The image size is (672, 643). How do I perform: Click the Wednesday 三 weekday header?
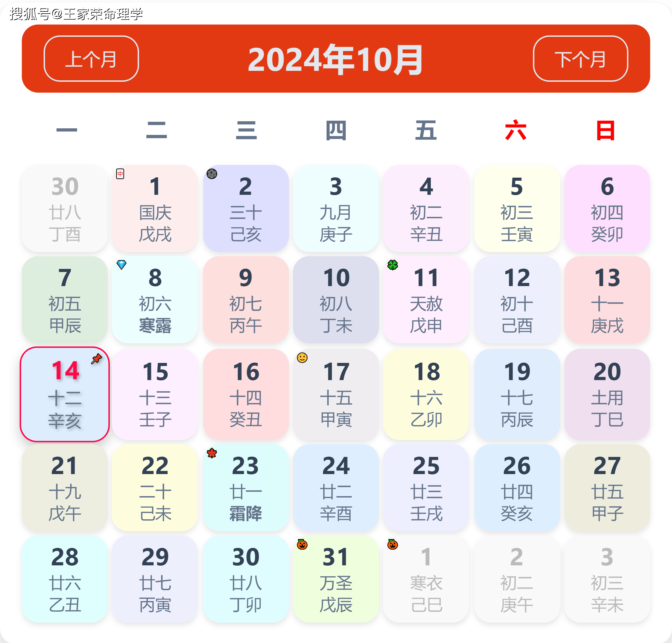[246, 130]
